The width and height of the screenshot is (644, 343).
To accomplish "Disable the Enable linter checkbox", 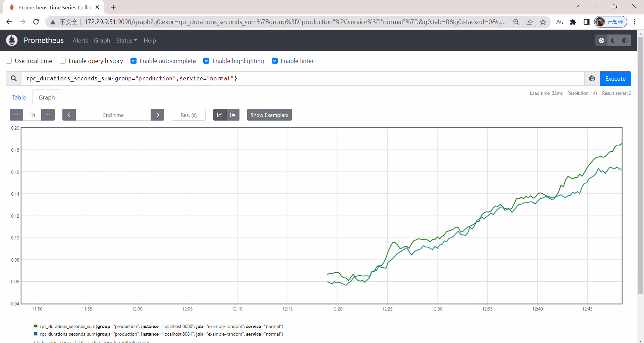I will pyautogui.click(x=275, y=61).
